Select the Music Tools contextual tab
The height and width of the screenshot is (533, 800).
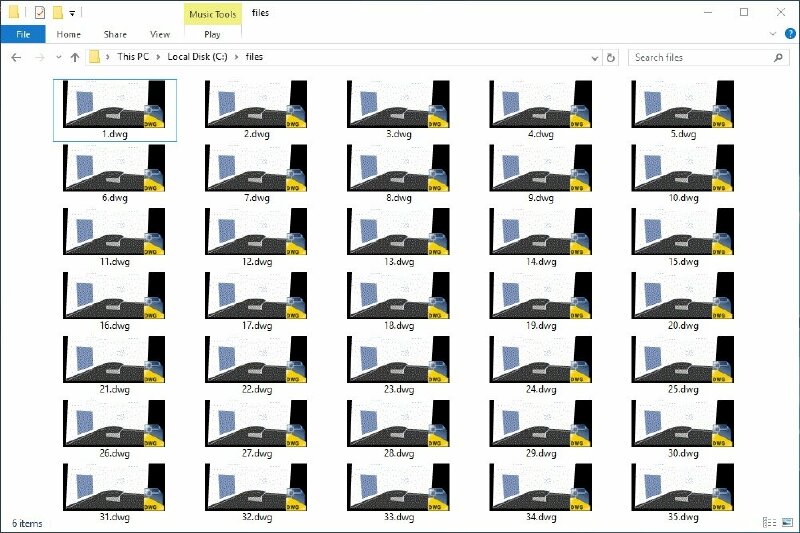tap(212, 14)
